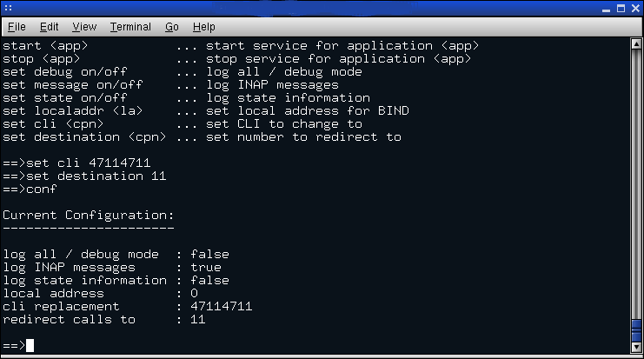Open the Go menu
Image resolution: width=644 pixels, height=359 pixels.
click(x=171, y=27)
